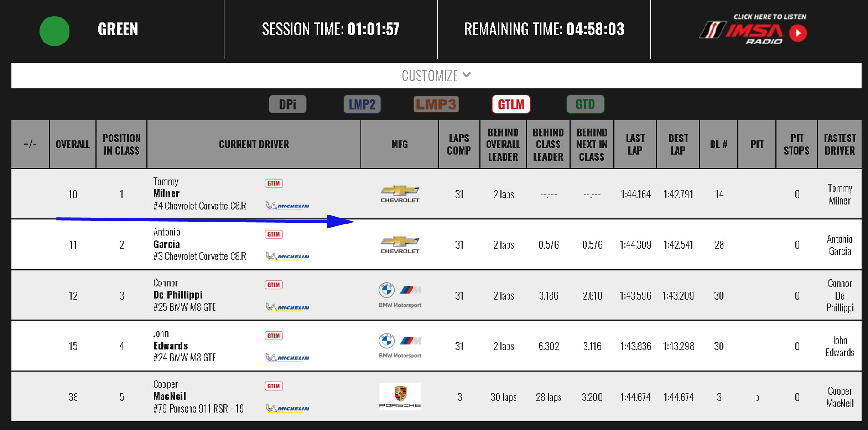This screenshot has width=868, height=430.
Task: Click the GTLM badge next to Connor De Phillippi
Action: 274,284
